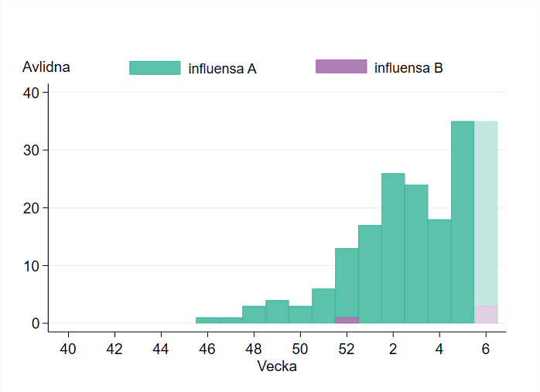The image size is (540, 392).
Task: Click the influensa B purple legend swatch
Action: point(341,66)
